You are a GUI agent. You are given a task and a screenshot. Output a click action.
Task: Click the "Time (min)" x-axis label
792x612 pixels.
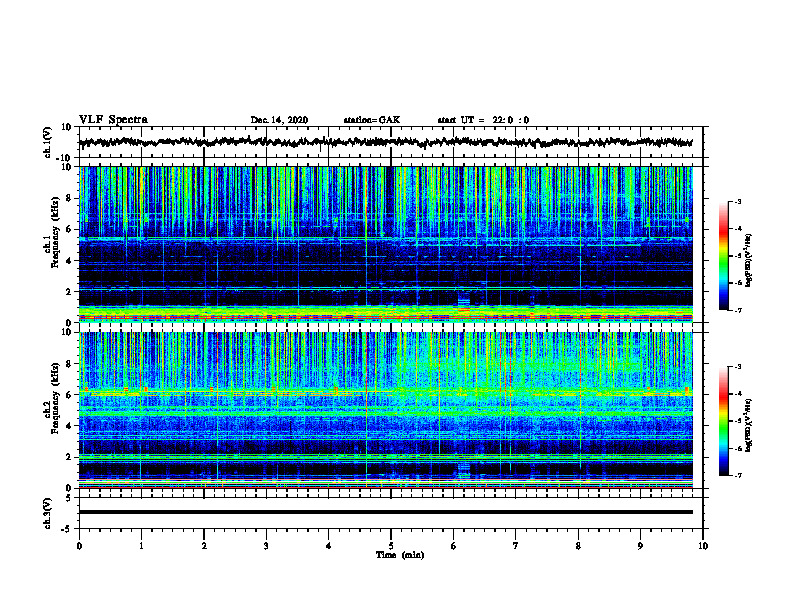click(400, 555)
